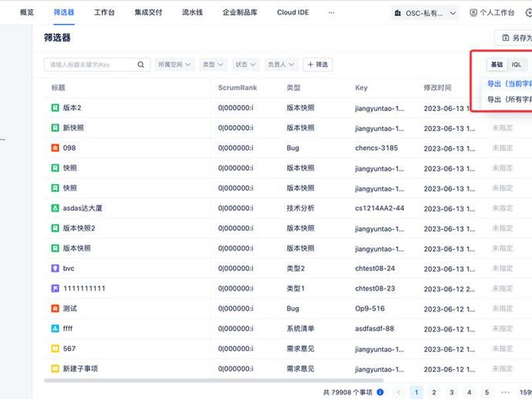Open the item titled 新建子事项
Screen dimensions: 532x399
(x=80, y=368)
